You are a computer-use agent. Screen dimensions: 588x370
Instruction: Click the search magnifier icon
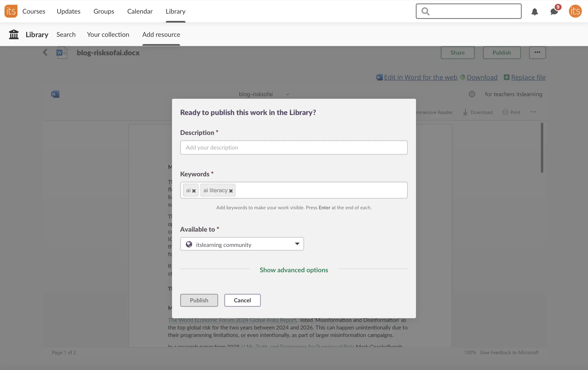tap(425, 11)
